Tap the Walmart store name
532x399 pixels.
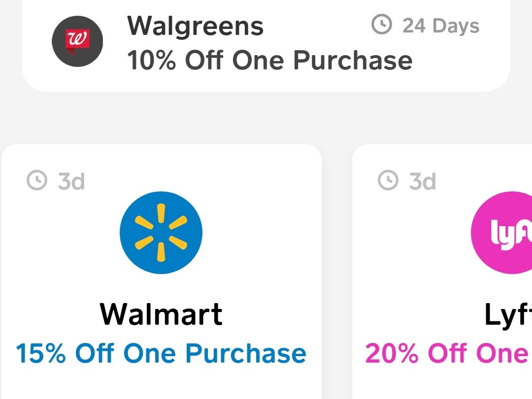161,314
